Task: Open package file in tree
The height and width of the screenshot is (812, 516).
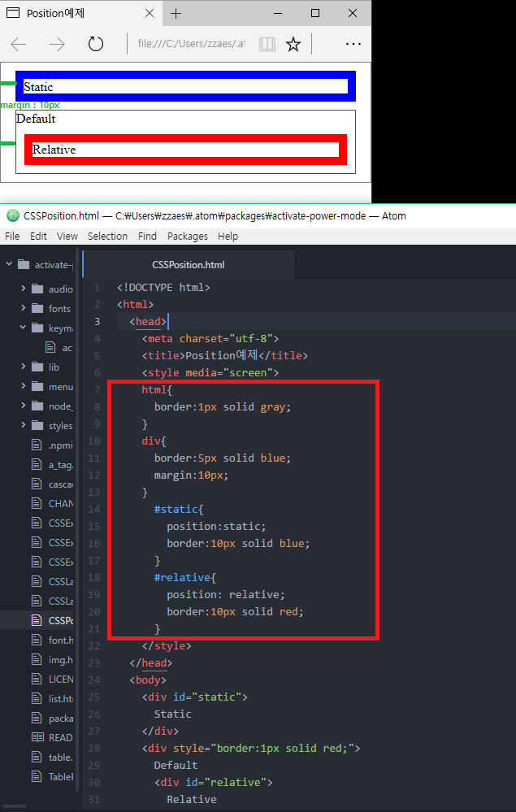Action: [x=52, y=719]
